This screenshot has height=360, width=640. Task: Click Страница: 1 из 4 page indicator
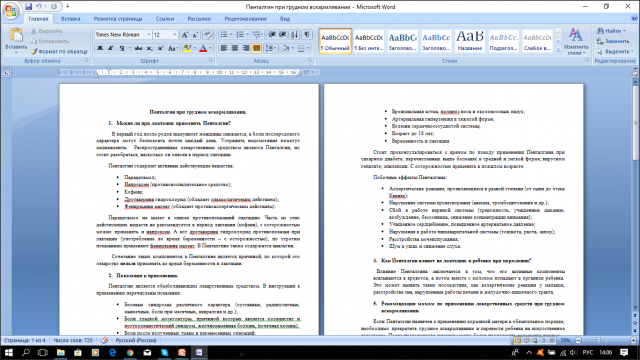point(25,340)
